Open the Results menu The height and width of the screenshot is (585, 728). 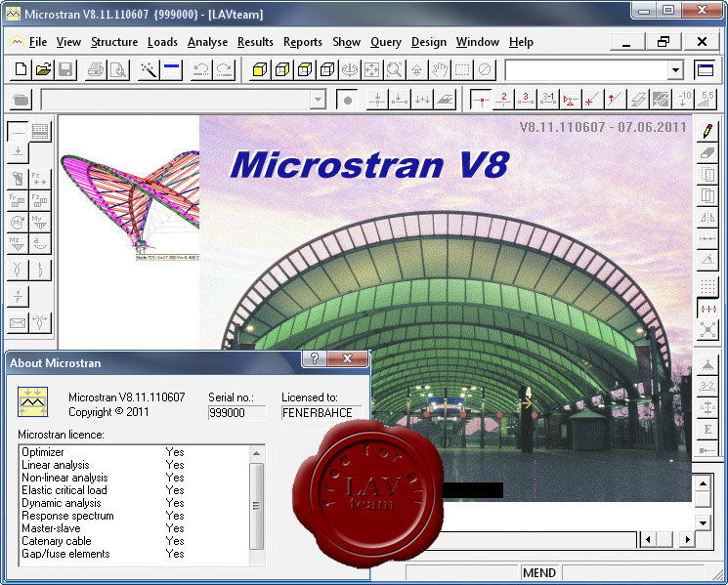255,42
